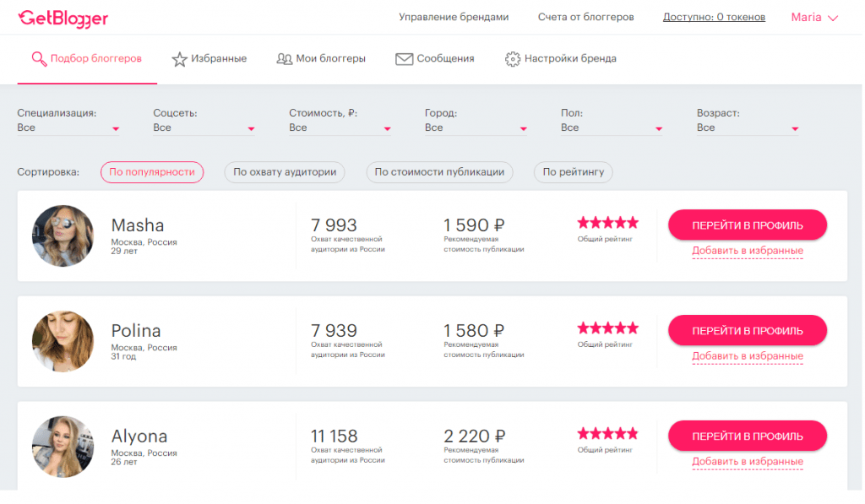Go to Masha's profile via Перейти в профиль
The width and height of the screenshot is (865, 504).
coord(747,225)
